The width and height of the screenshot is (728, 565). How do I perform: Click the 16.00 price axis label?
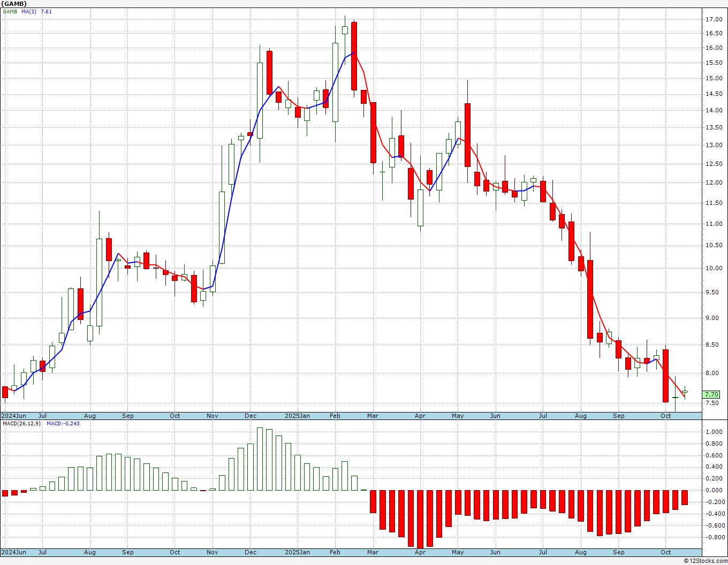[714, 48]
